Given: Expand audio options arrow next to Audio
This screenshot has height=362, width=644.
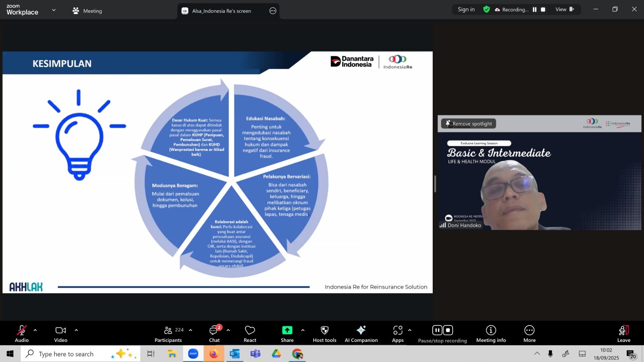Looking at the screenshot, I should (x=35, y=330).
